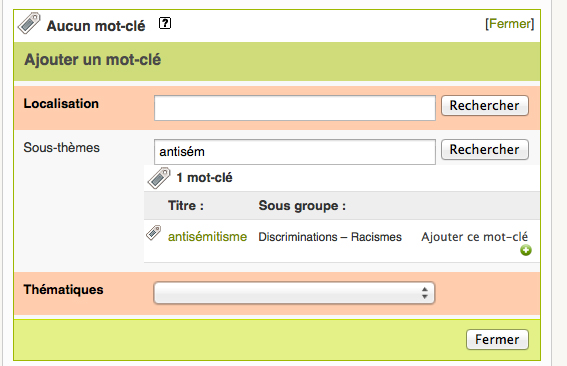Viewport: 567px width, 366px height.
Task: Click the Ajouter ce mot-clé link
Action: 474,237
